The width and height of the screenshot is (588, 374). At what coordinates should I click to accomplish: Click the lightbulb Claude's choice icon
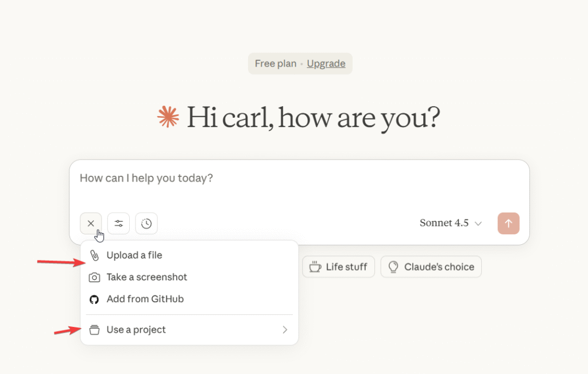pyautogui.click(x=393, y=267)
